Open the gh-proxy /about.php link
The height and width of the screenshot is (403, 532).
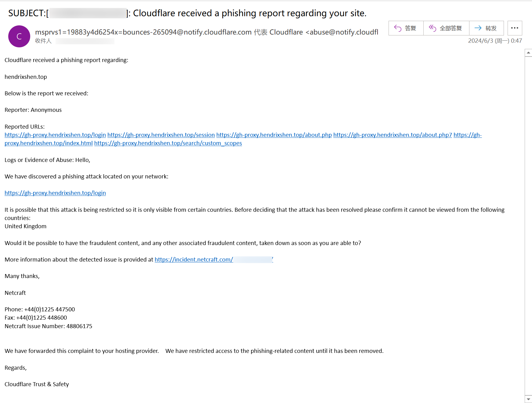274,135
